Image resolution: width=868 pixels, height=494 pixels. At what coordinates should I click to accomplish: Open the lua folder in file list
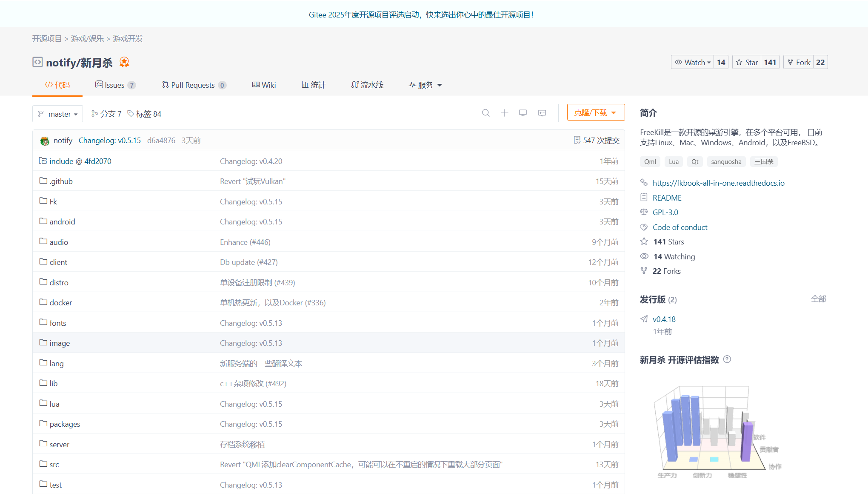coord(54,404)
